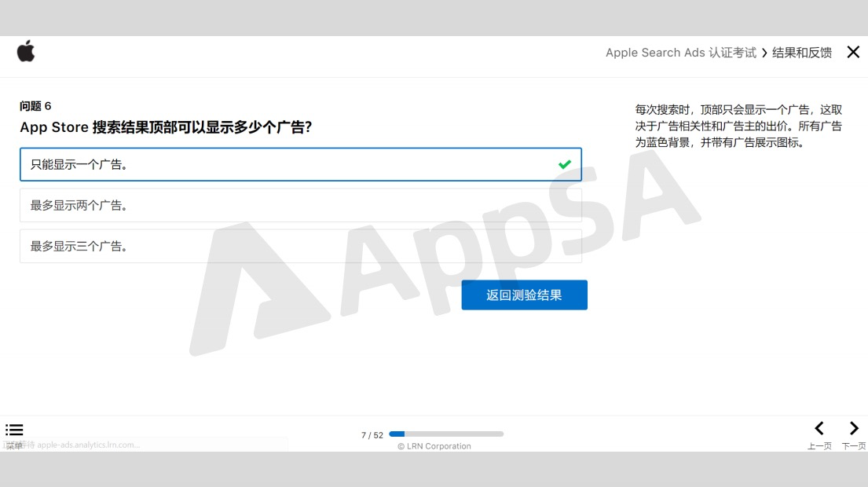The image size is (868, 487).
Task: Select answer 最多显示三个广告
Action: [x=301, y=247]
